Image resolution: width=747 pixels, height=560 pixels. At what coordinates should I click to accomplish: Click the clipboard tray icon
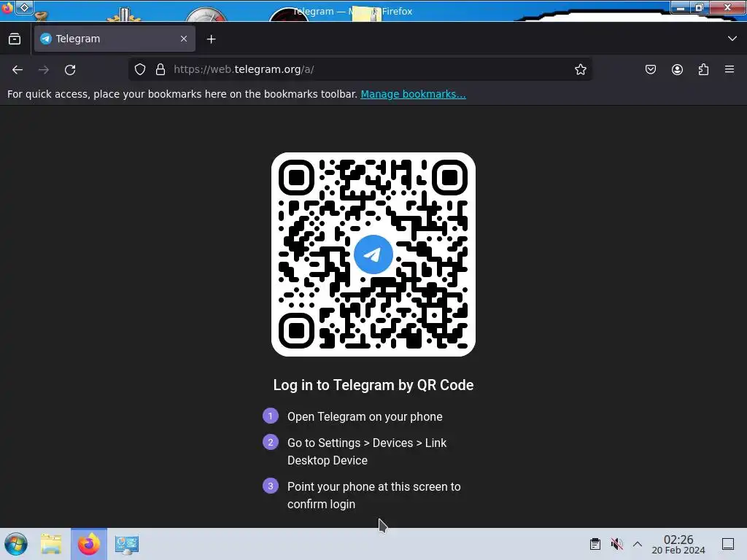(595, 544)
